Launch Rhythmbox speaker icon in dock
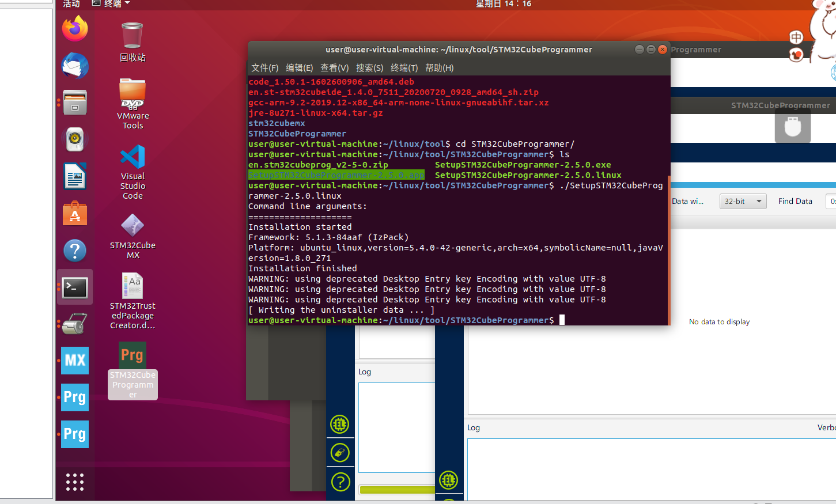Image resolution: width=836 pixels, height=504 pixels. click(x=75, y=139)
